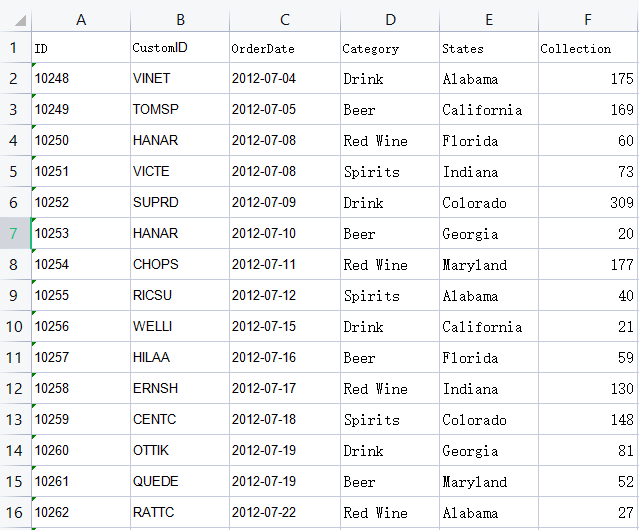The width and height of the screenshot is (639, 530).
Task: Select cell containing VINET
Action: [180, 78]
